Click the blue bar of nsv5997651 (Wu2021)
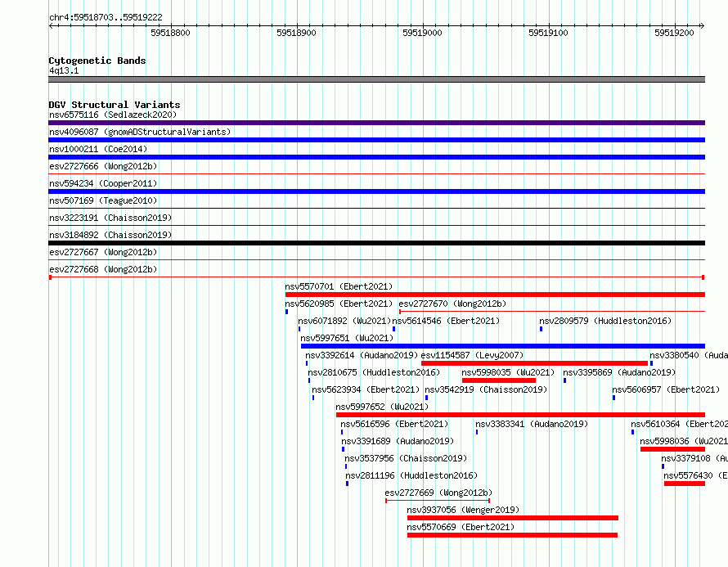The height and width of the screenshot is (567, 728). click(x=503, y=346)
